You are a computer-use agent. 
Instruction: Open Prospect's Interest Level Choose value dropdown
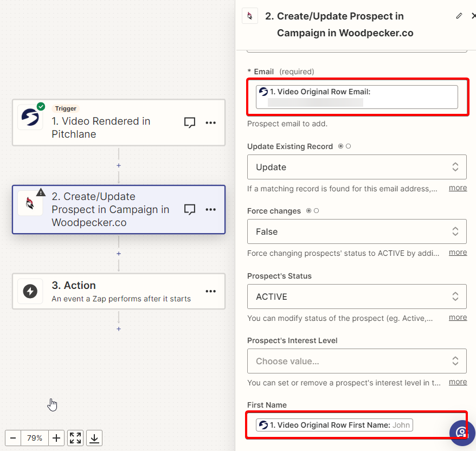[x=357, y=361]
